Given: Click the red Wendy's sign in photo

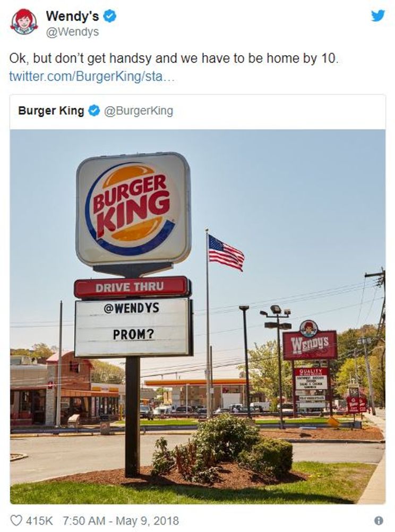Looking at the screenshot, I should tap(310, 343).
